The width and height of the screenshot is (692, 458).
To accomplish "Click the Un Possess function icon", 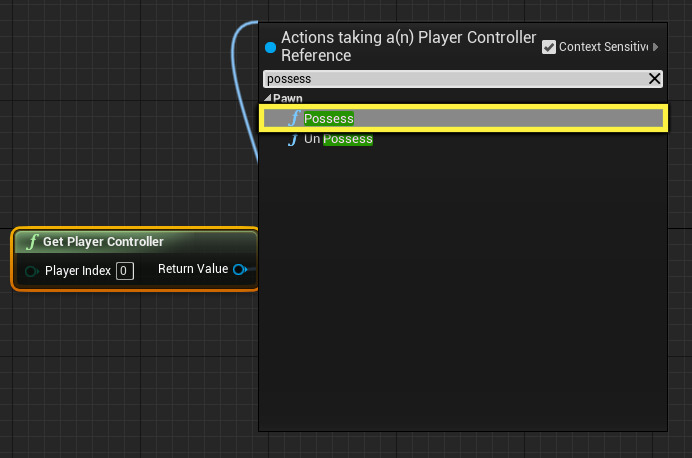I will (293, 139).
